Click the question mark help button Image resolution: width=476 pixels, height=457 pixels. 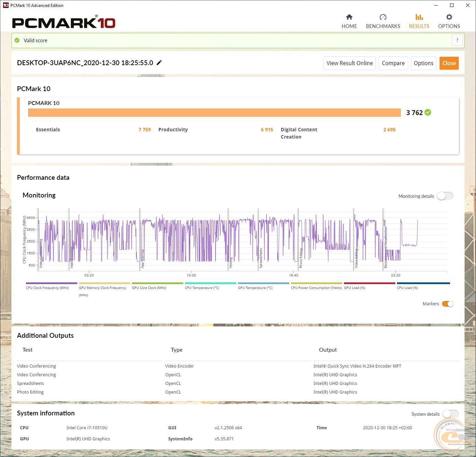(x=457, y=41)
